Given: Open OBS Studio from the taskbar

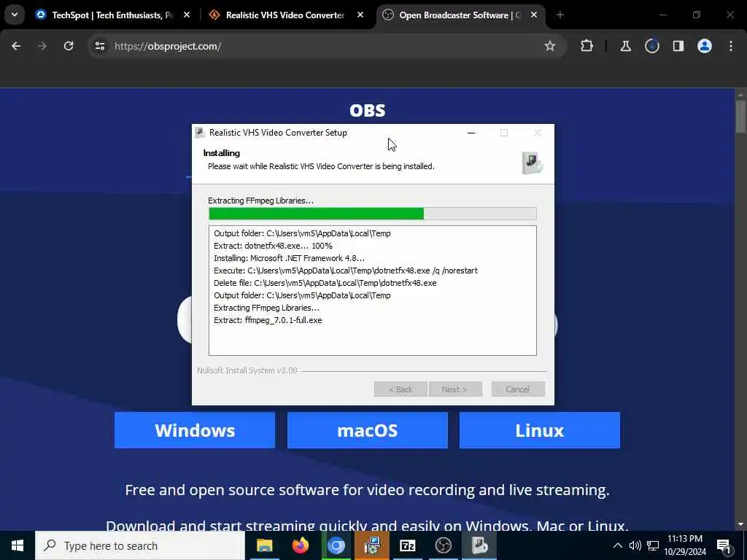Looking at the screenshot, I should point(443,545).
